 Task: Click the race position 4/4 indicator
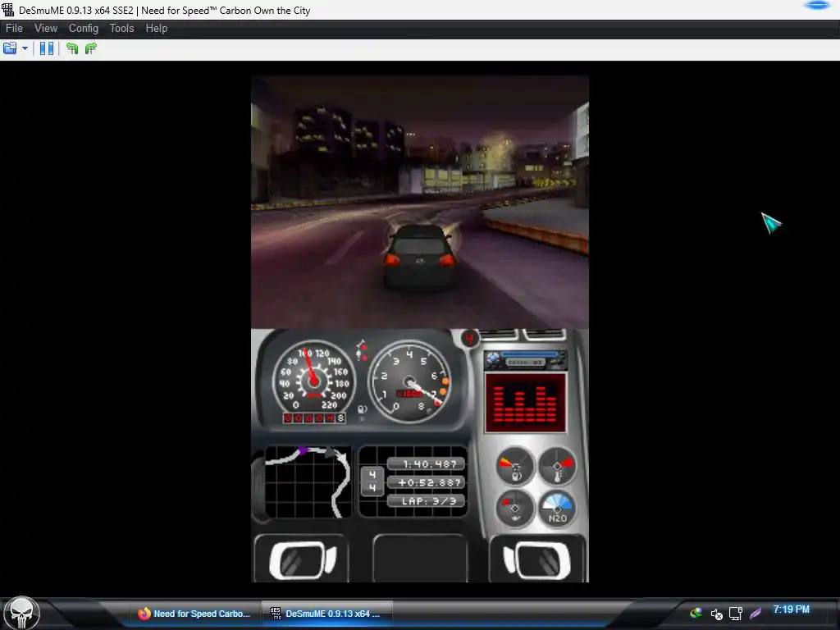pyautogui.click(x=372, y=481)
